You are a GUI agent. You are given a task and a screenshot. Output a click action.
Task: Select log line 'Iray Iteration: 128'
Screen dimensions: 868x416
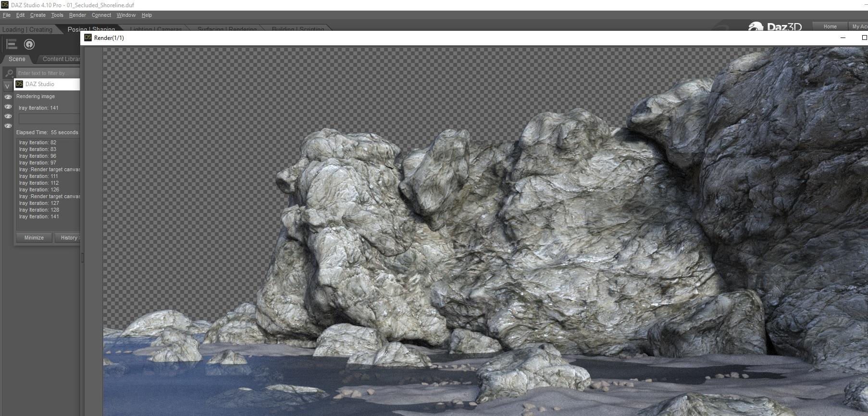[39, 210]
